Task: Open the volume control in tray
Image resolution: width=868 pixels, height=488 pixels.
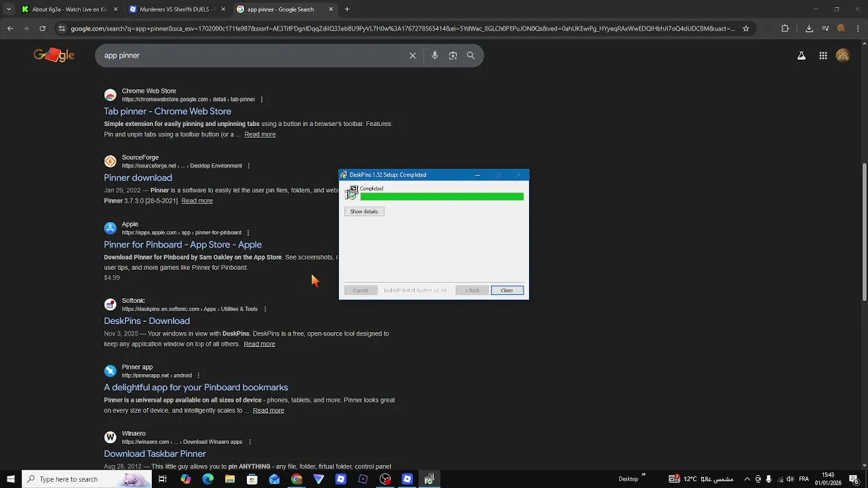Action: tap(790, 479)
